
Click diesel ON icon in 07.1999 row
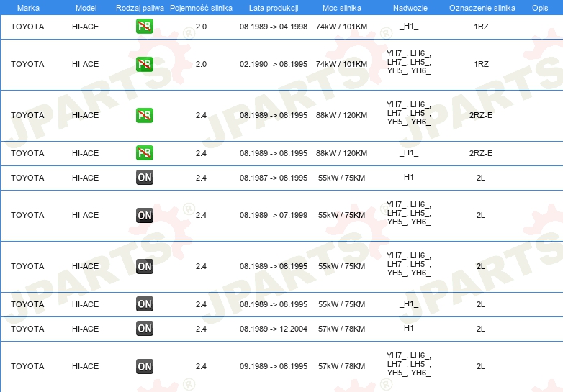pos(144,215)
